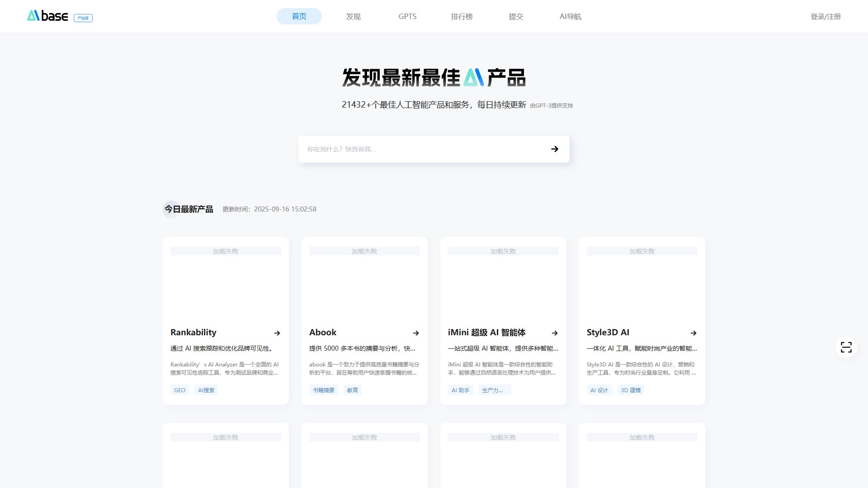The image size is (868, 488).
Task: Open the 排行榜 nav tab
Action: coord(462,16)
